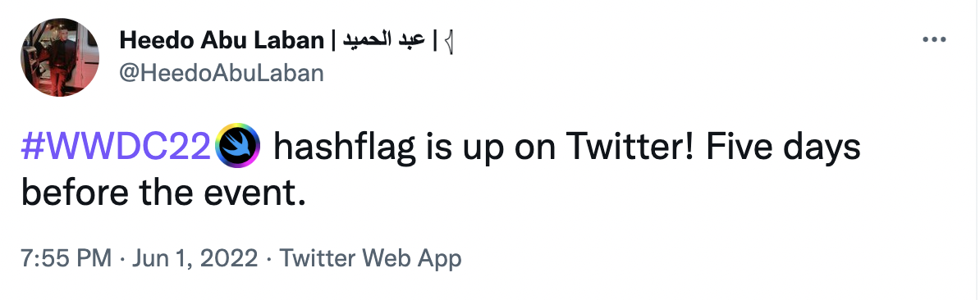Open the Twitter Web App source link
The image size is (980, 300).
click(370, 258)
